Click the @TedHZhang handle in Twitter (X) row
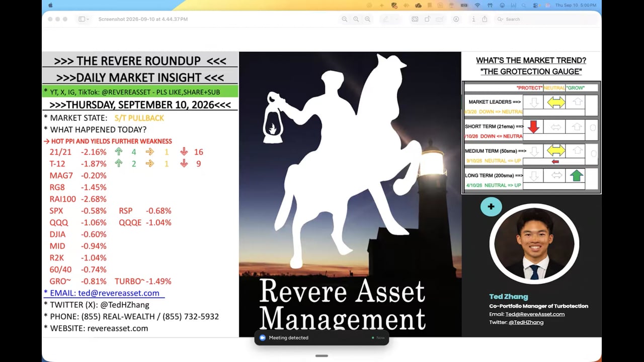 [125, 305]
